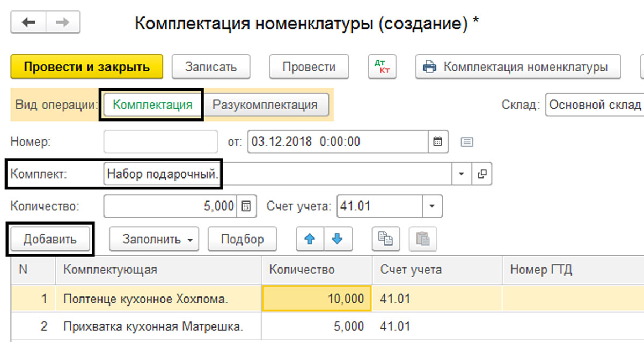Move row down with blue arrow

pos(336,239)
